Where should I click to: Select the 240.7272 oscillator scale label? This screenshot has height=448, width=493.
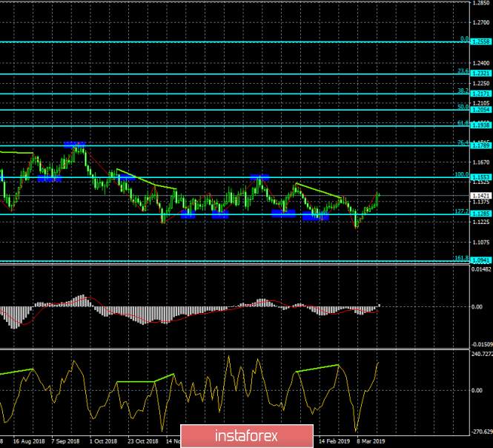(x=482, y=355)
